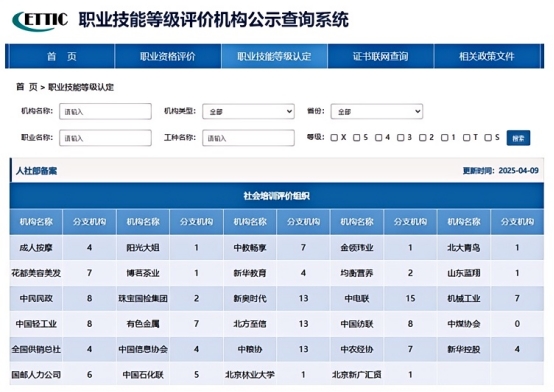Open the 国邮人力公司 organization entry

(36, 375)
